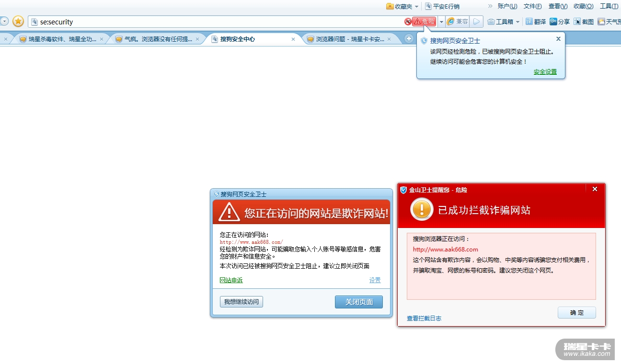Close the leftmost partially hidden tab
621x364 pixels.
click(5, 39)
